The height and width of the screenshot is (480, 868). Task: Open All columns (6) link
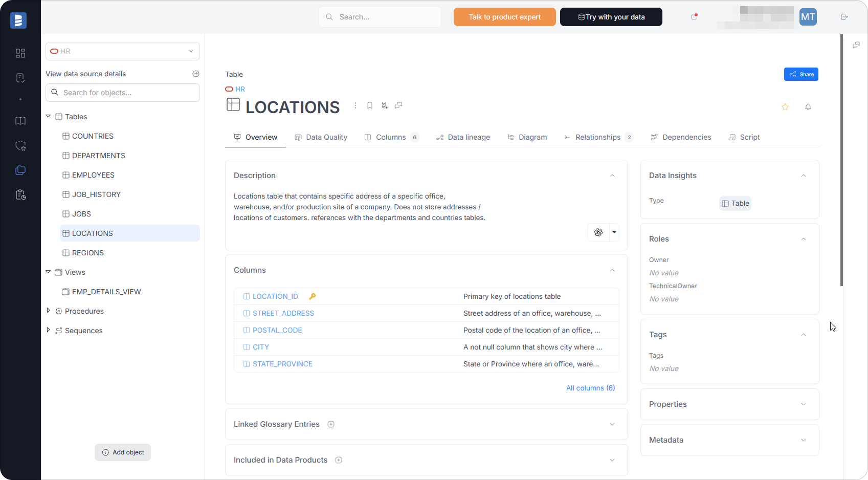pos(590,388)
